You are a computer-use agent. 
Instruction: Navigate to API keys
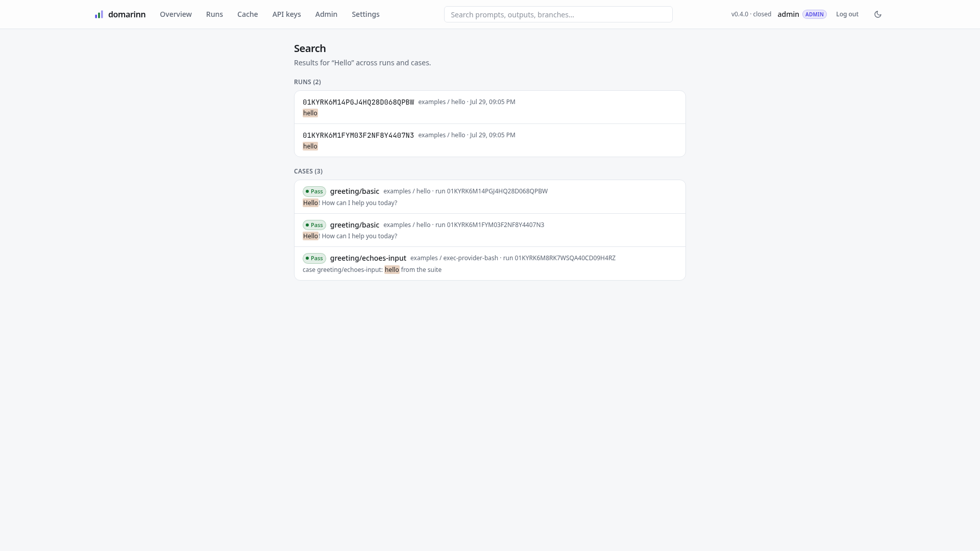286,14
